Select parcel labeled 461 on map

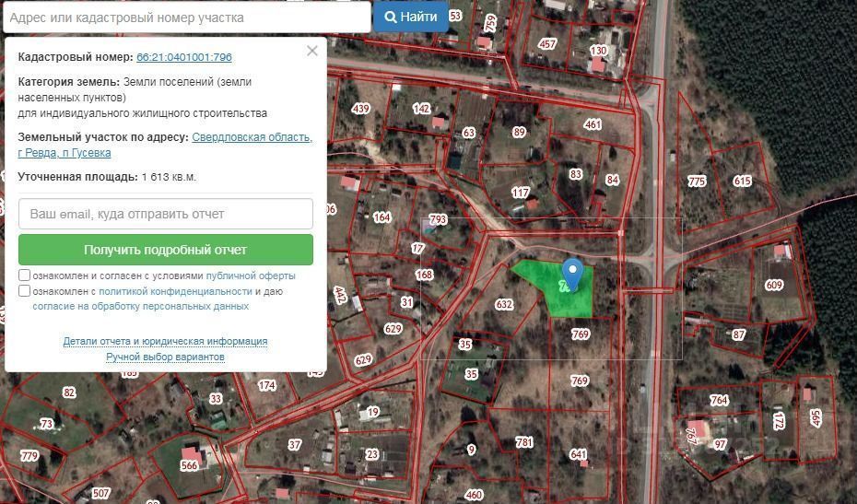click(593, 124)
